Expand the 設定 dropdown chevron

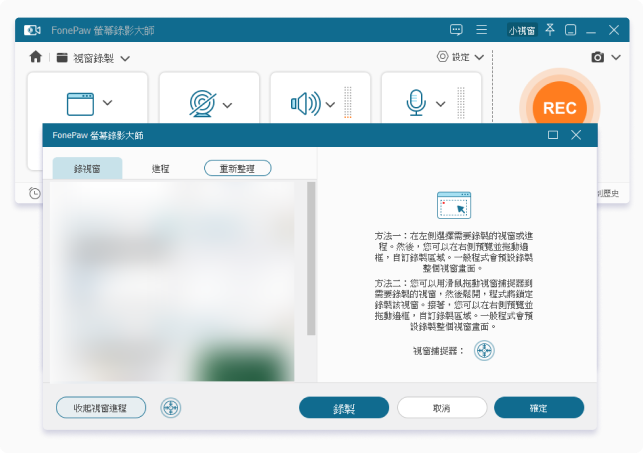[479, 57]
